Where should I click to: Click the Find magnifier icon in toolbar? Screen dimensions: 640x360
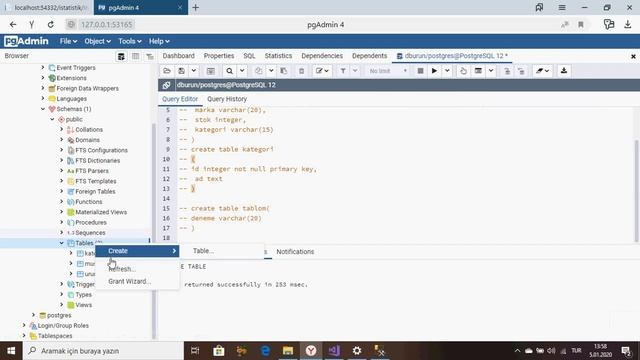pos(230,71)
